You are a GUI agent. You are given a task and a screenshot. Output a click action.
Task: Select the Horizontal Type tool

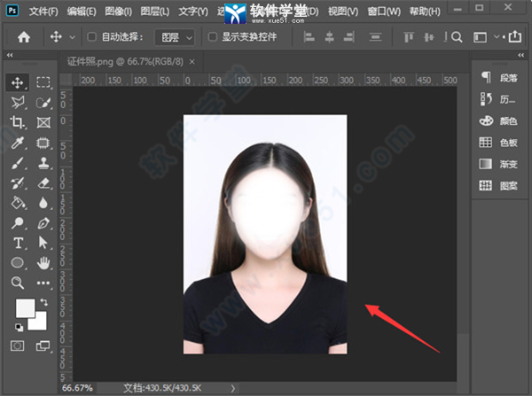[x=18, y=243]
